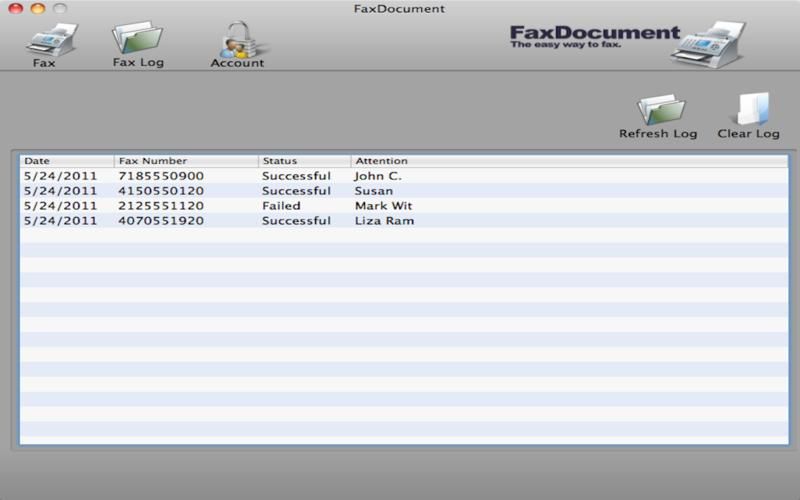Image resolution: width=800 pixels, height=500 pixels.
Task: Sort by the Attention column header
Action: pos(569,161)
